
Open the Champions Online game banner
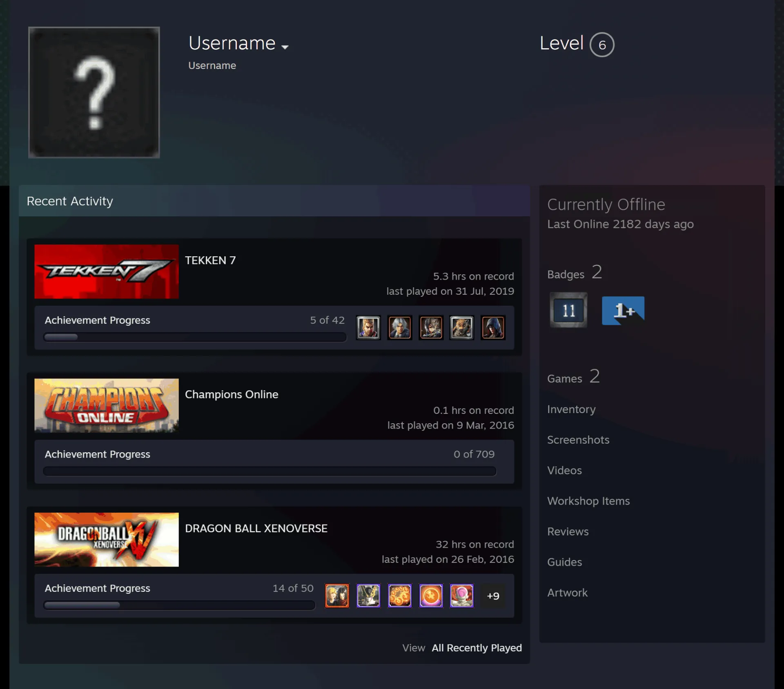click(107, 405)
